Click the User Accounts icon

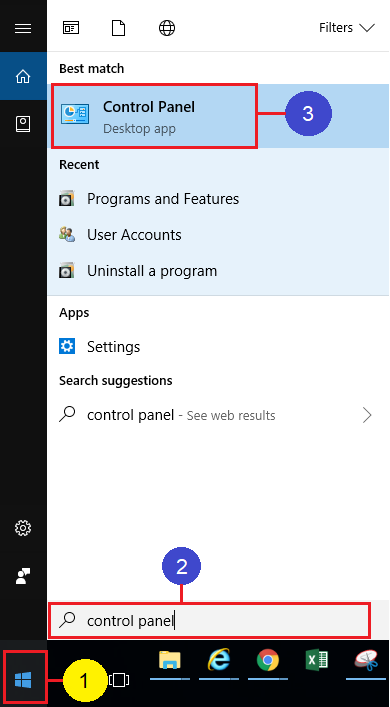[x=67, y=234]
